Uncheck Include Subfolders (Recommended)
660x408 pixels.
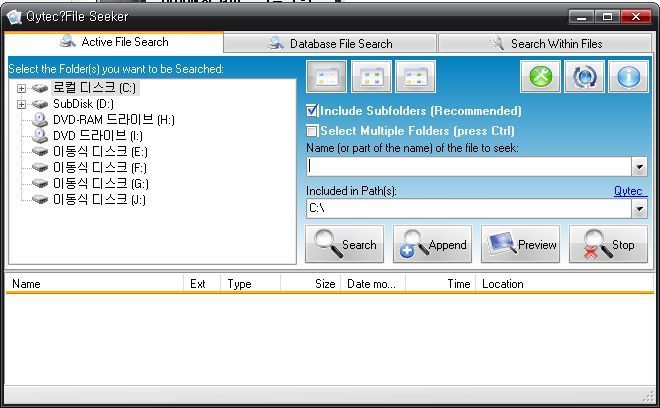point(311,111)
